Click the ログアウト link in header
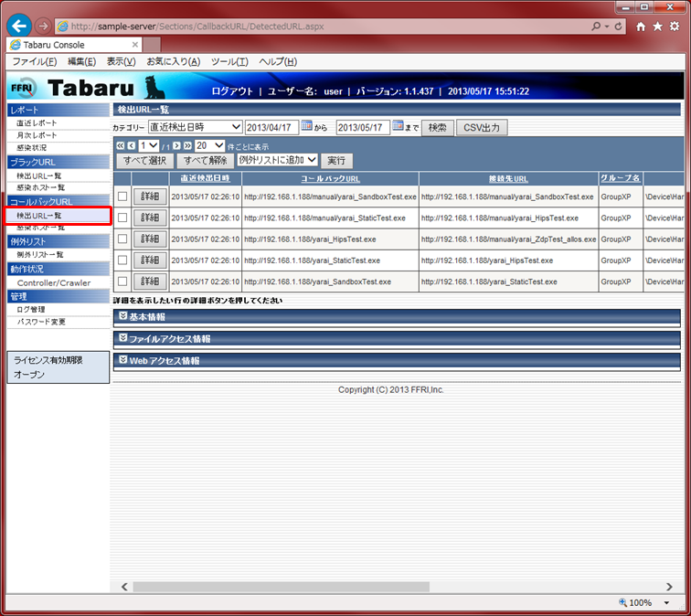 (231, 91)
